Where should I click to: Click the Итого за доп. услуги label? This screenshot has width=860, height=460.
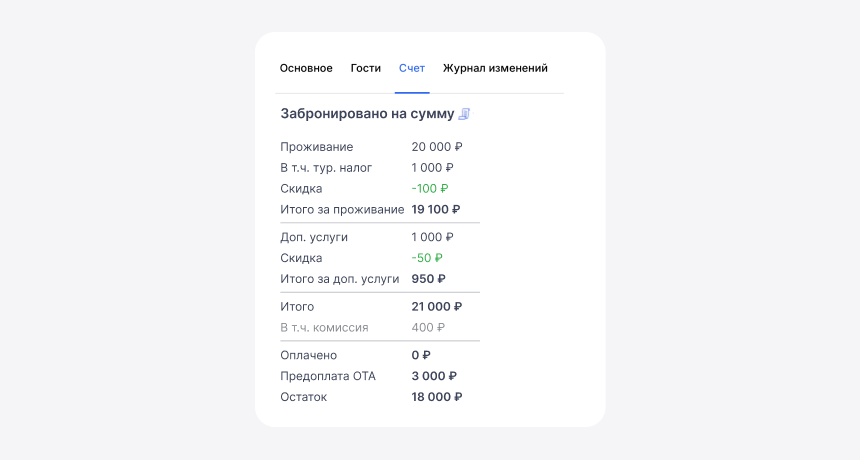pyautogui.click(x=340, y=279)
